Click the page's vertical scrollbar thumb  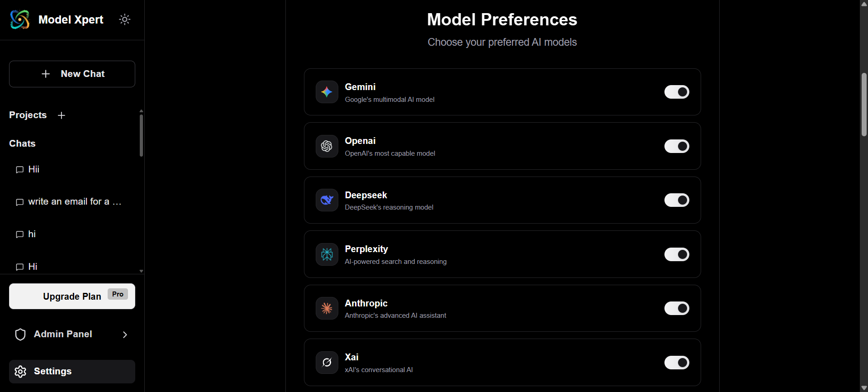point(864,104)
